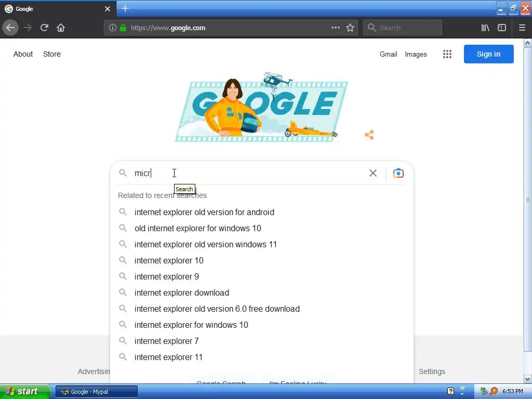The image size is (532, 399).
Task: Open the Library bookmarks icon
Action: [x=485, y=28]
